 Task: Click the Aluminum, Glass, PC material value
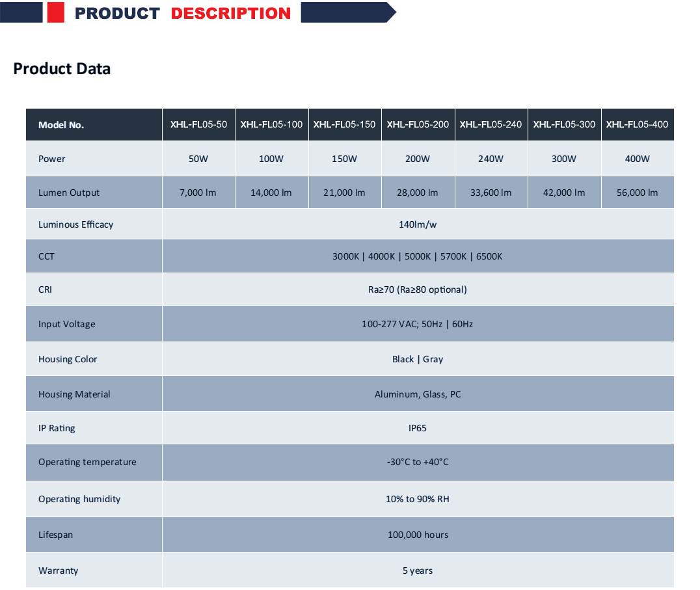point(418,394)
